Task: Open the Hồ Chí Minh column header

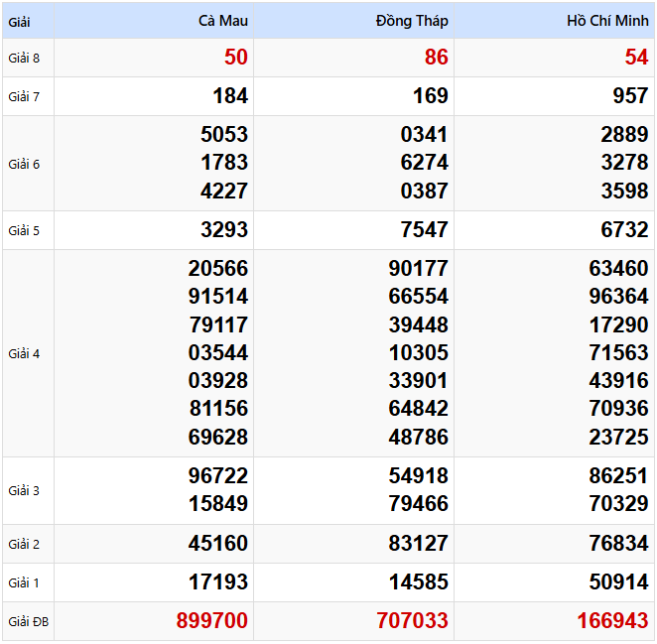Action: (607, 21)
